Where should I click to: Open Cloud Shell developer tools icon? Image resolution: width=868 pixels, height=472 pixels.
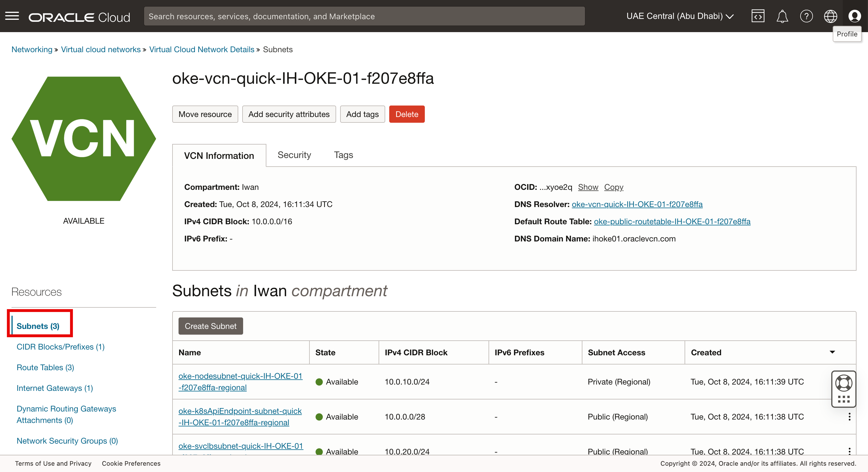pyautogui.click(x=757, y=16)
